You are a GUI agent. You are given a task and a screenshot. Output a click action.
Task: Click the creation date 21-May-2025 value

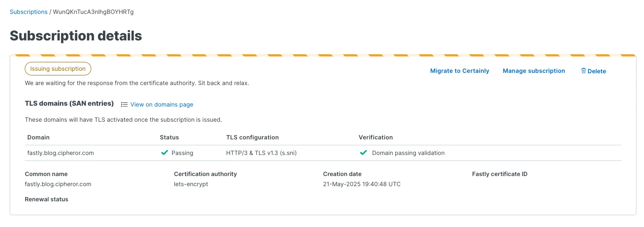click(362, 184)
